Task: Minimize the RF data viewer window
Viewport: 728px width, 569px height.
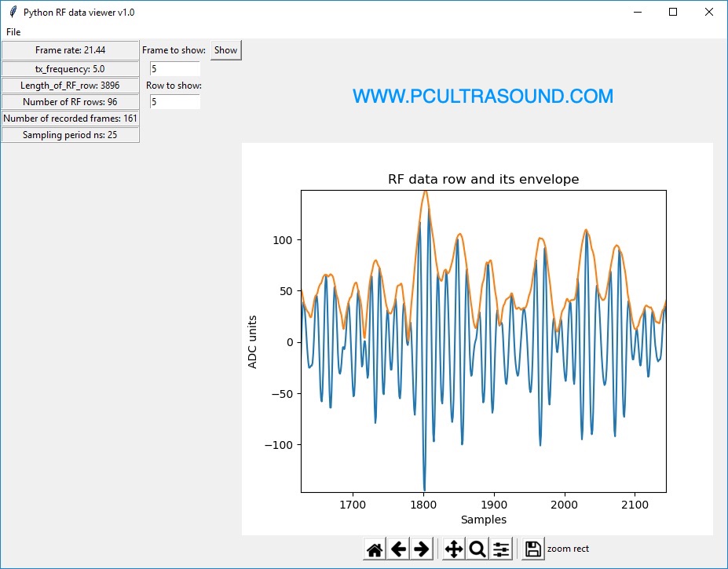Action: pos(638,12)
